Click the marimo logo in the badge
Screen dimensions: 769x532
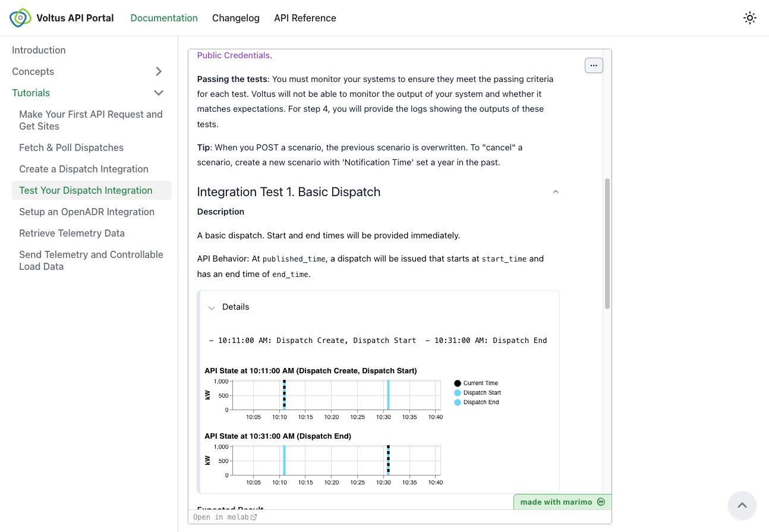[601, 502]
